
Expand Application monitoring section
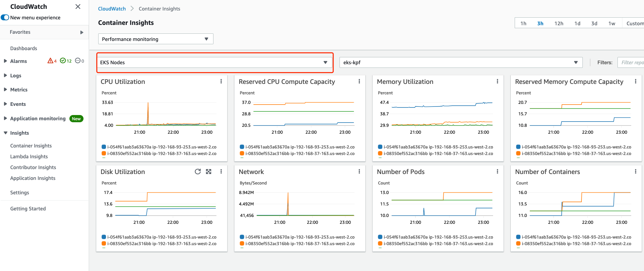(x=5, y=118)
